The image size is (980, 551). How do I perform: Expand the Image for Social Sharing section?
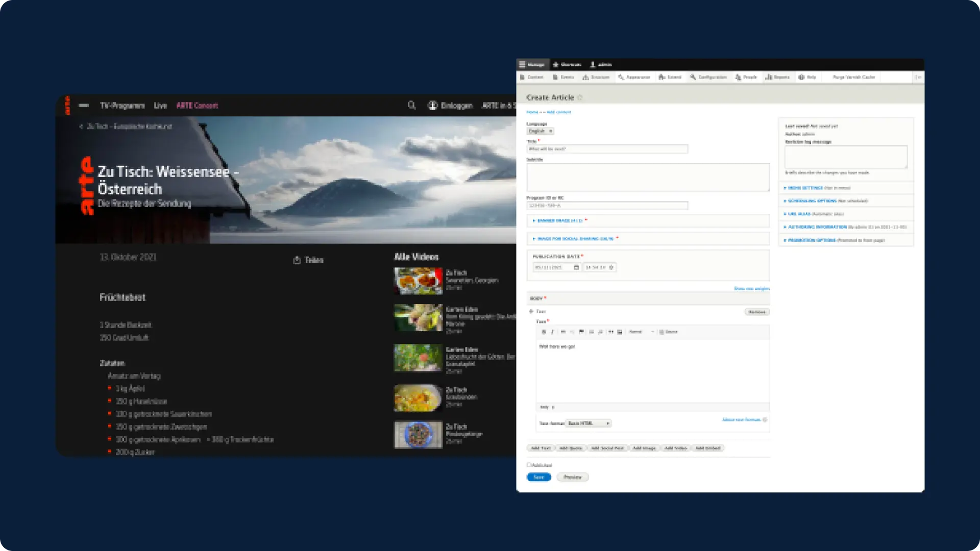(x=648, y=239)
